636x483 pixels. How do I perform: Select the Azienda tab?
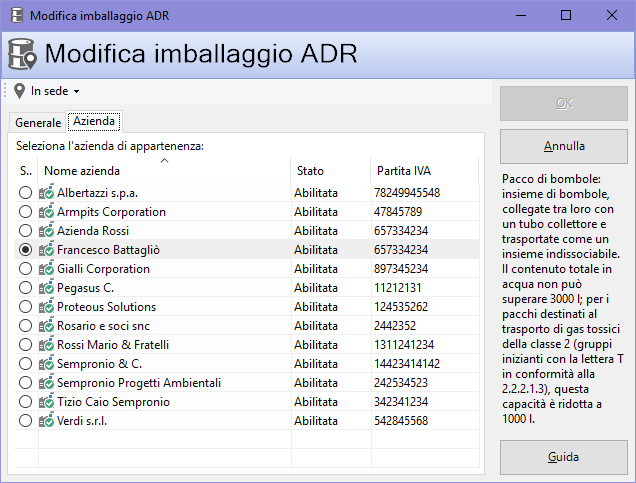(x=94, y=122)
